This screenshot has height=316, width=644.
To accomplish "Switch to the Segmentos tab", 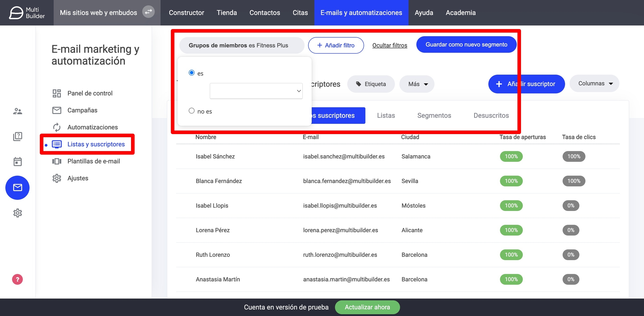I will pyautogui.click(x=434, y=115).
